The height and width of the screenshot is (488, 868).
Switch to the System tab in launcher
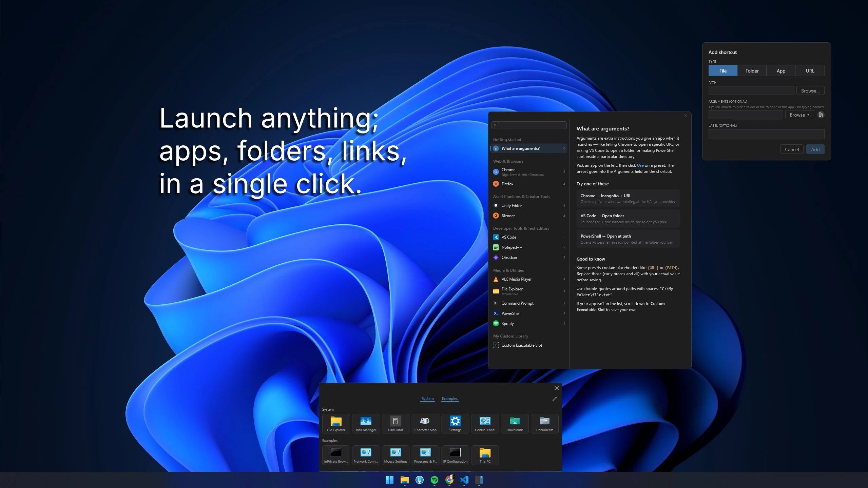pos(427,399)
